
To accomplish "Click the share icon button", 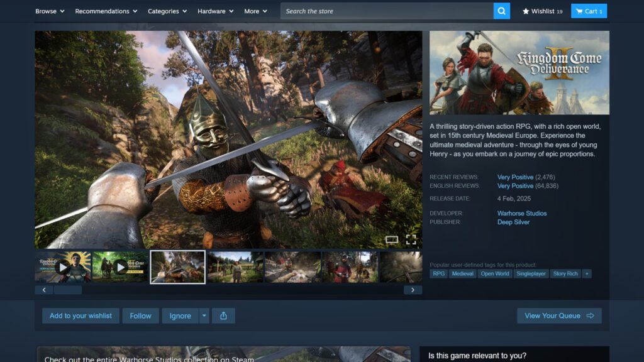I will pos(223,315).
